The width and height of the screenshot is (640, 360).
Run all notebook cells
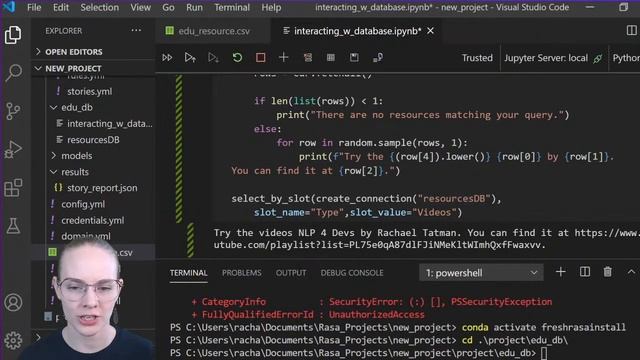point(167,58)
